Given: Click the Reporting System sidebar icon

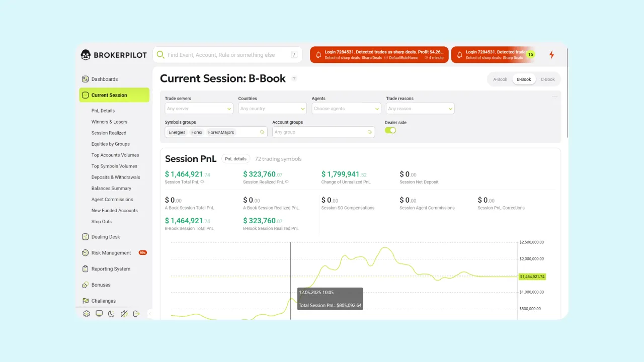Looking at the screenshot, I should pos(86,269).
